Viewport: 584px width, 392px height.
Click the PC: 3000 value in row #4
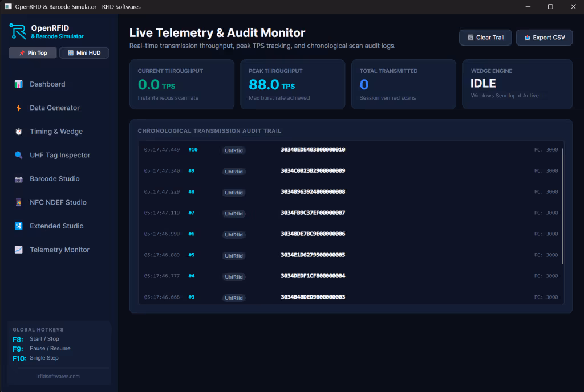(x=546, y=276)
